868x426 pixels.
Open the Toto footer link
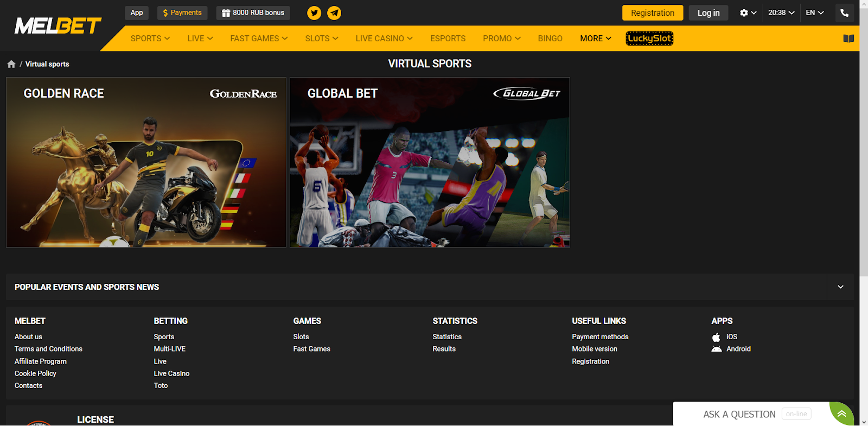tap(161, 386)
